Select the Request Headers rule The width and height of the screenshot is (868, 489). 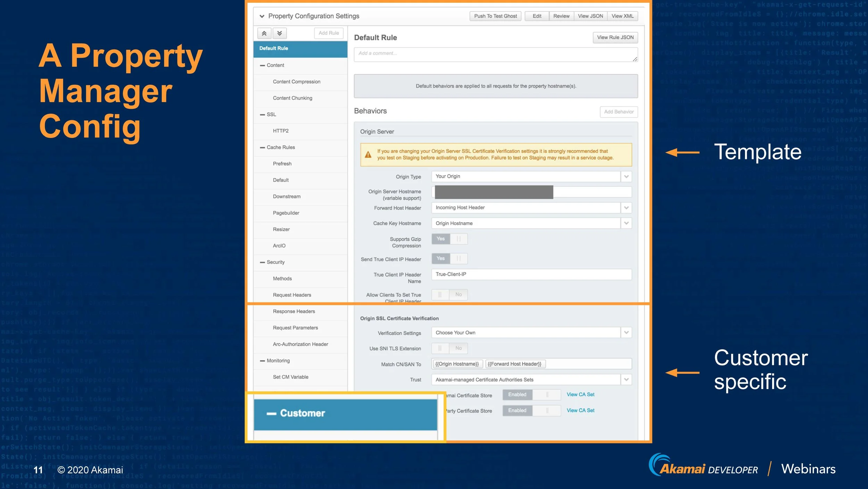300,295
